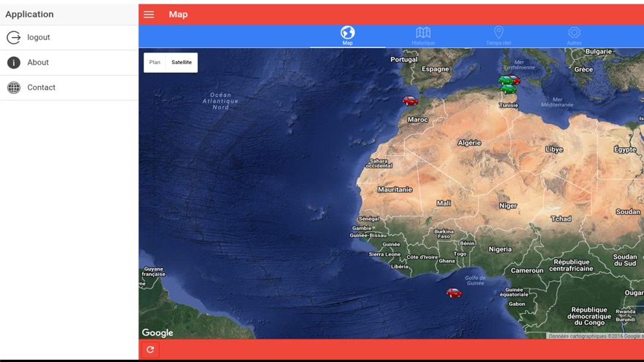Click the Données cartographiques attribution text
This screenshot has height=362, width=644.
594,337
